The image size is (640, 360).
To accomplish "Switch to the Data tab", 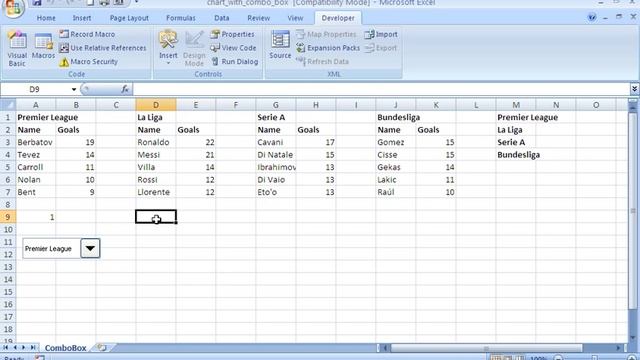I will click(x=222, y=18).
